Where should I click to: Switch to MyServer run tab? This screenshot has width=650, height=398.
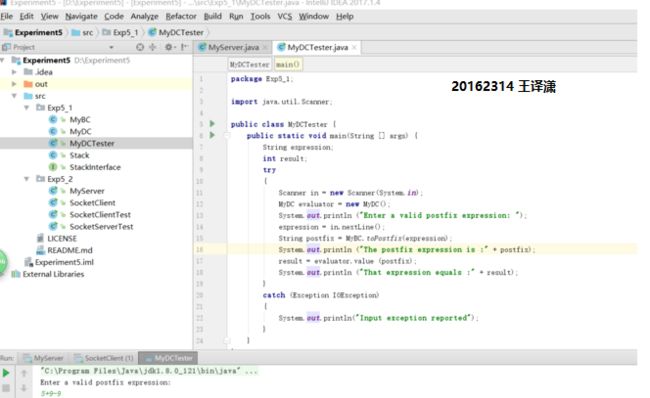click(44, 358)
